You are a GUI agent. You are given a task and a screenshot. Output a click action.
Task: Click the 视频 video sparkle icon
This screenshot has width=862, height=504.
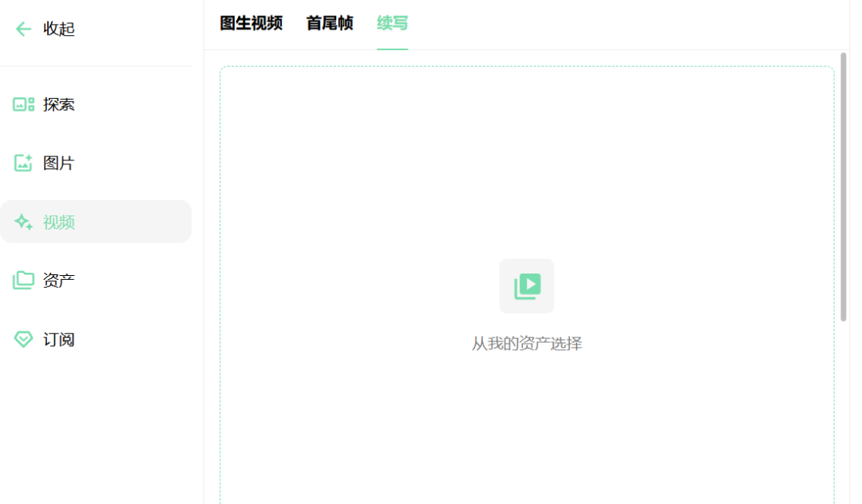(x=24, y=222)
